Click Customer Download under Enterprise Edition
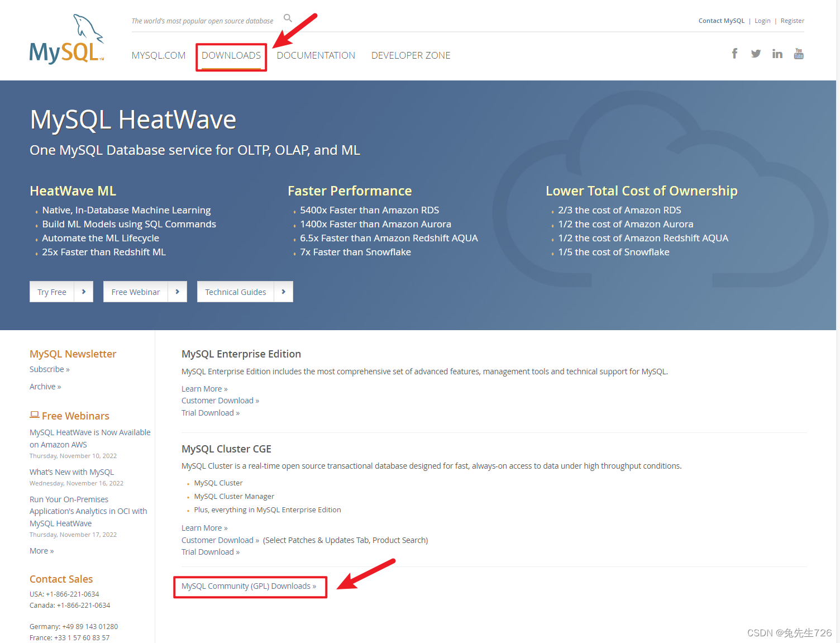This screenshot has height=643, width=840. tap(220, 401)
